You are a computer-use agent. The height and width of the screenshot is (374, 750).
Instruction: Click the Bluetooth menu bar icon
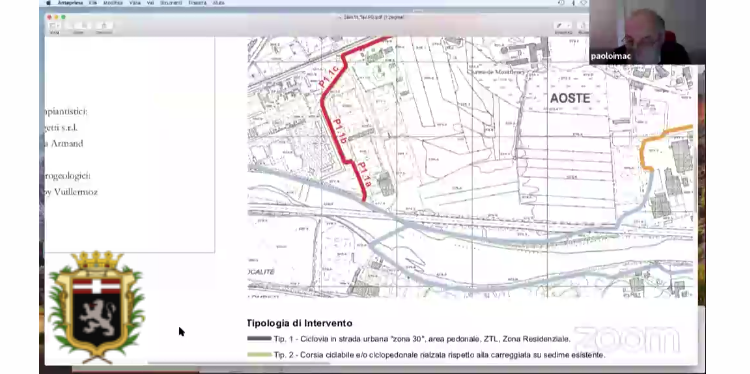click(573, 2)
